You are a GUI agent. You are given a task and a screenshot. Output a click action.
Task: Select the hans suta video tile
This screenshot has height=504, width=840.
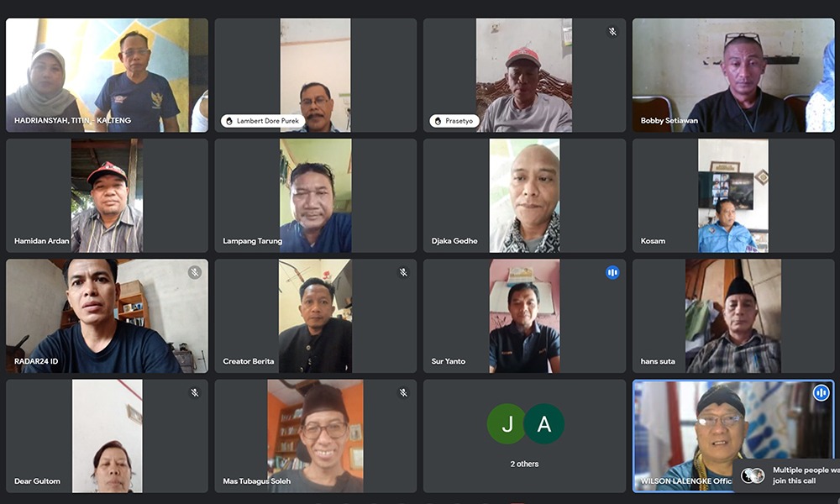click(x=733, y=316)
